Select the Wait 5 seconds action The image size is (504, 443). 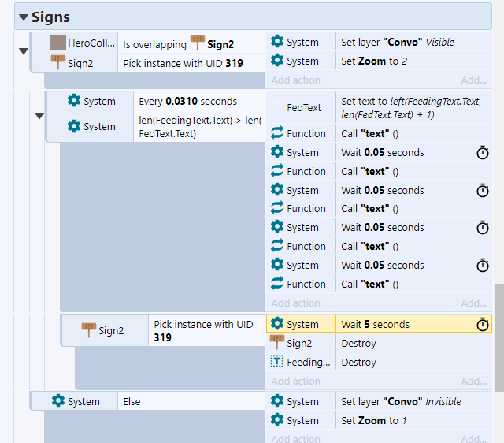[375, 324]
